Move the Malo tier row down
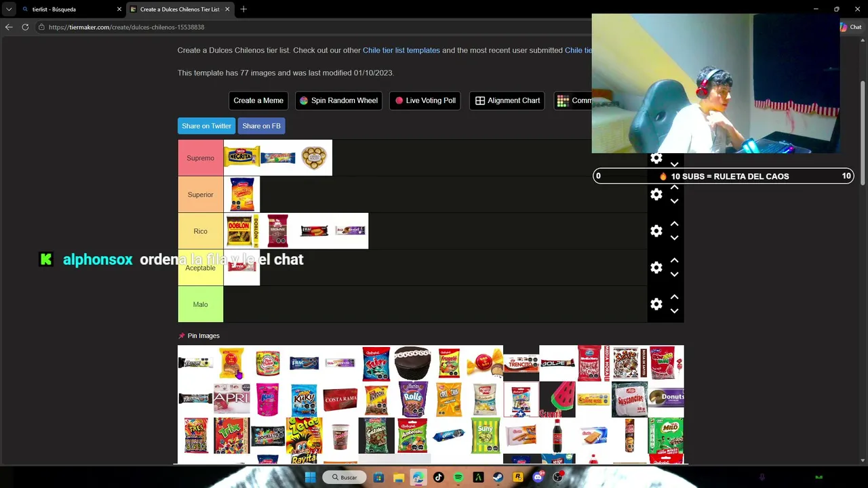868x488 pixels. (x=674, y=311)
